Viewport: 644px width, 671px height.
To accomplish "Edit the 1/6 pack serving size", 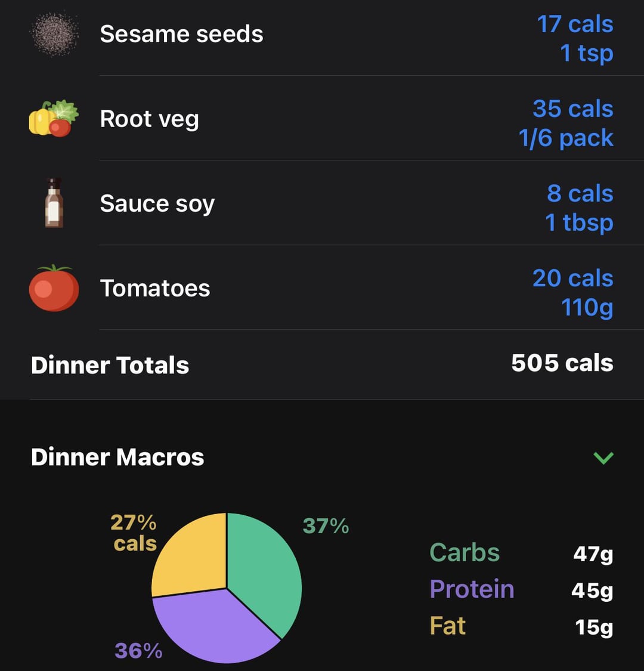I will [x=566, y=138].
